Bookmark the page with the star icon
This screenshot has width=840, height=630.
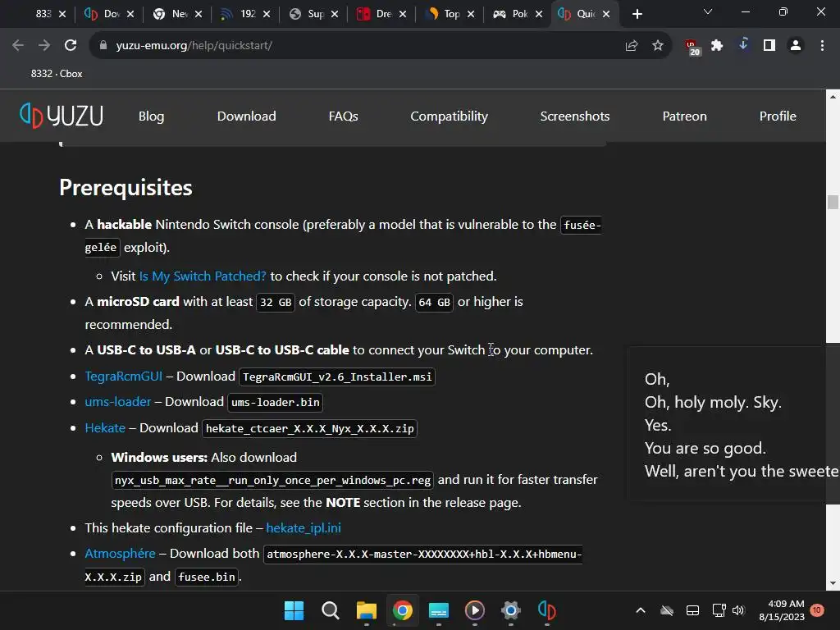tap(658, 46)
